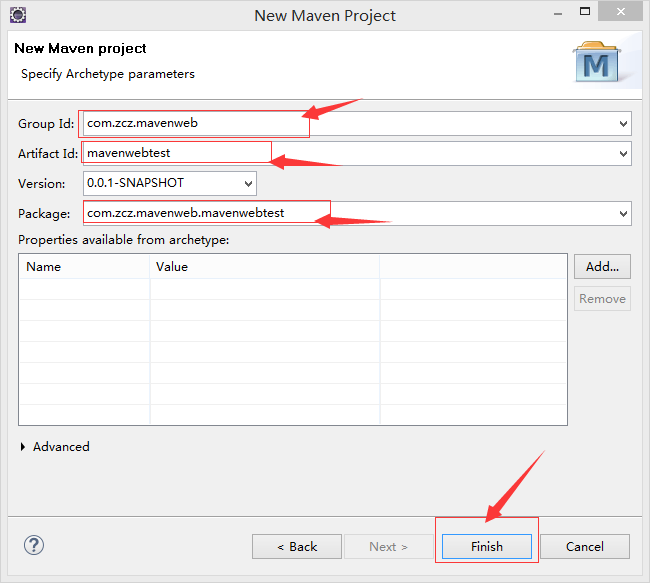This screenshot has width=650, height=583.
Task: Open the Artifact Id dropdown arrow
Action: pos(623,153)
